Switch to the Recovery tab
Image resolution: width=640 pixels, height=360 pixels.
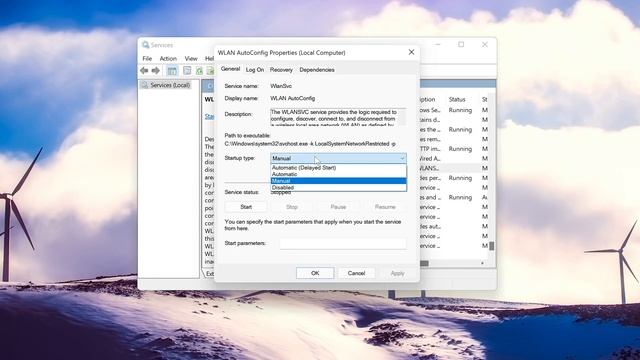281,70
